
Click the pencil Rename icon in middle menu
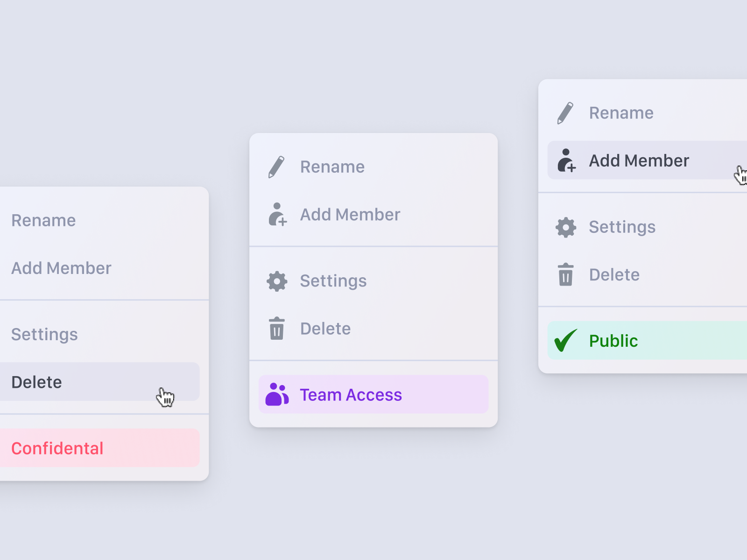pyautogui.click(x=276, y=167)
